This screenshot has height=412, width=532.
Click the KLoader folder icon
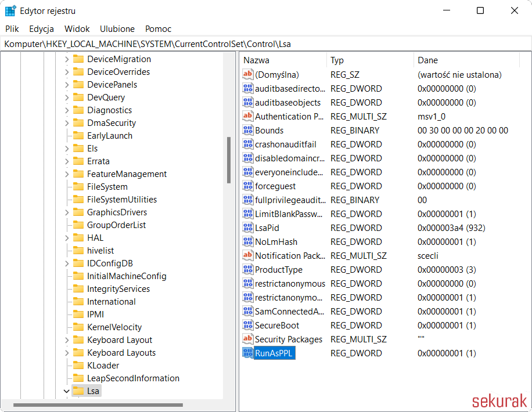point(78,365)
